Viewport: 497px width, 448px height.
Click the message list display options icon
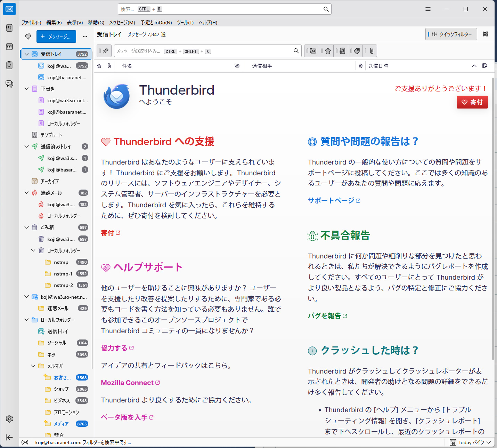pyautogui.click(x=486, y=34)
